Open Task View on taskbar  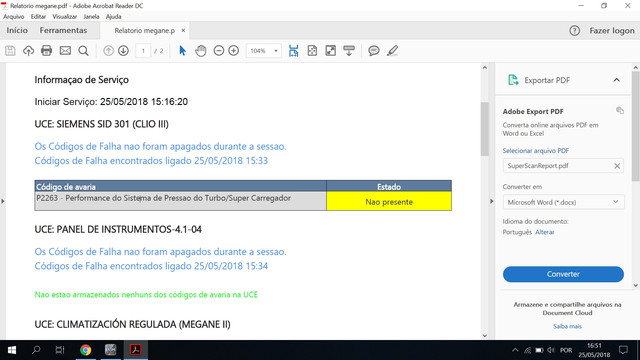point(60,350)
